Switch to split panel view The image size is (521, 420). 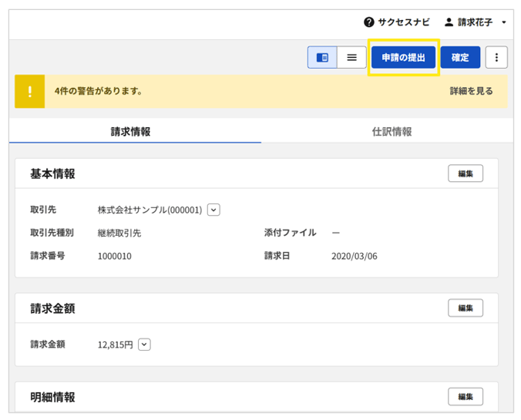322,58
